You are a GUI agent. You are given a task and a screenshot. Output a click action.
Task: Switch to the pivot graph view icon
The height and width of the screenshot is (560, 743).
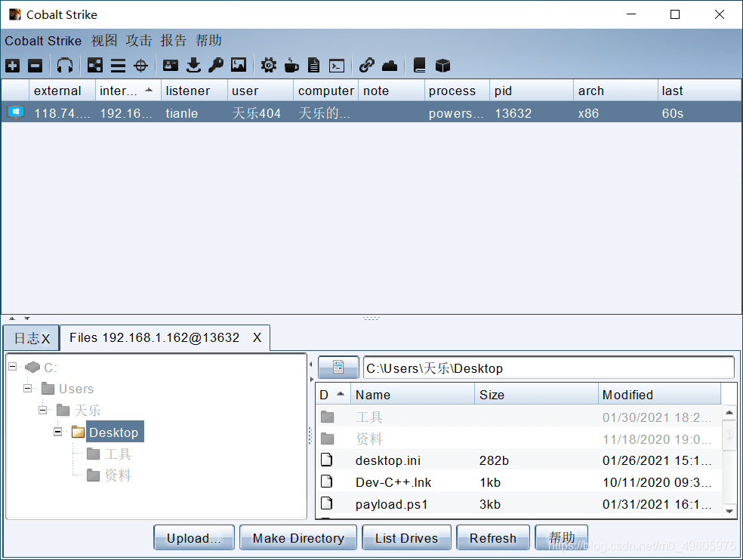coord(95,66)
